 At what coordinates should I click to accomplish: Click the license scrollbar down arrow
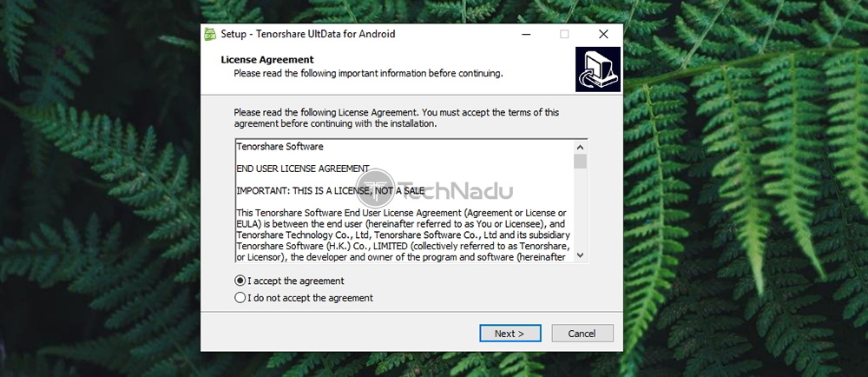tap(580, 255)
